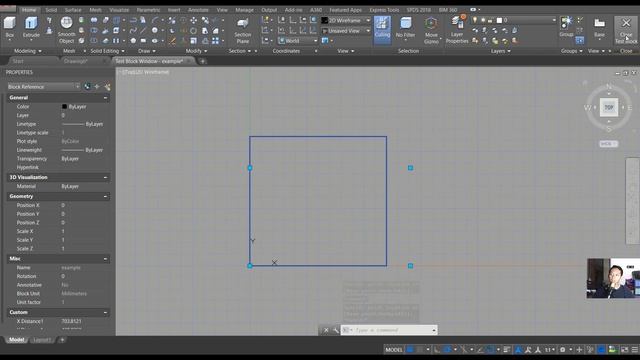
Task: Click the Group tool icon
Action: pyautogui.click(x=566, y=27)
